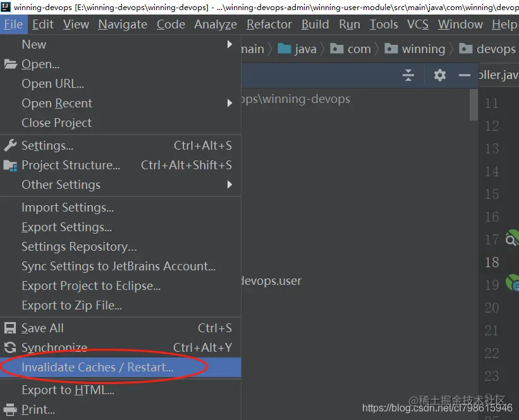Expand the Other Settings submenu arrow
519x420 pixels.
[x=229, y=184]
